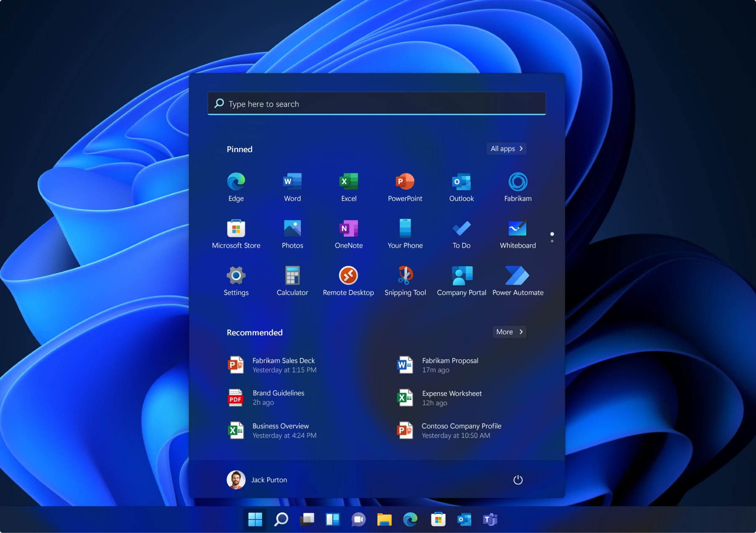Open Widgets from the taskbar
This screenshot has width=756, height=533.
tap(333, 520)
